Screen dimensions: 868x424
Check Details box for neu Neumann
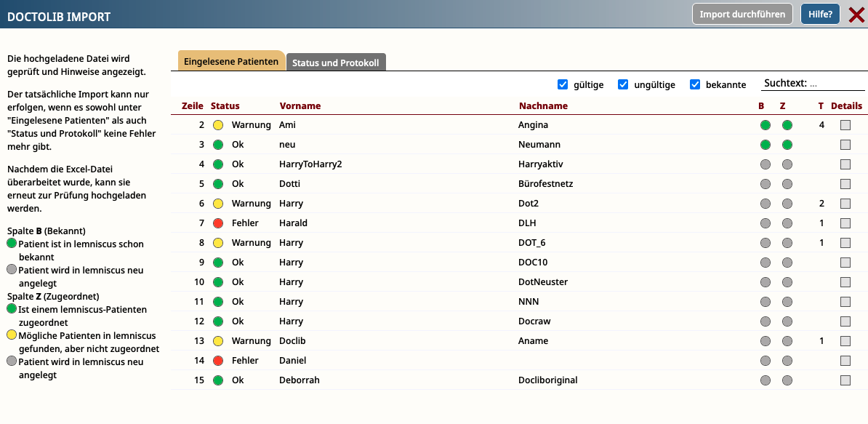[x=845, y=145]
